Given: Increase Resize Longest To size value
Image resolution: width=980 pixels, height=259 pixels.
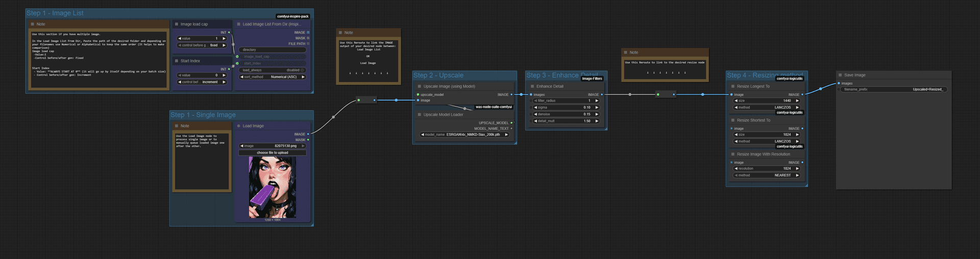Looking at the screenshot, I should (x=797, y=101).
